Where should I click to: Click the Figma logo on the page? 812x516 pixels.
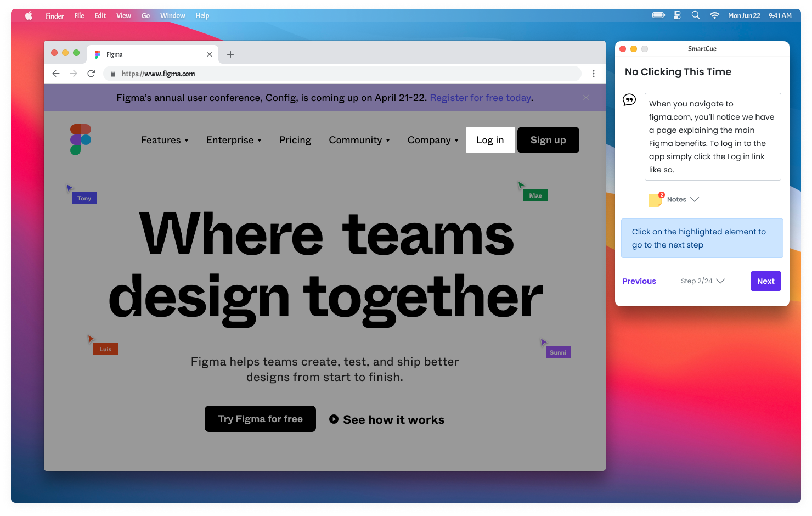pos(81,139)
